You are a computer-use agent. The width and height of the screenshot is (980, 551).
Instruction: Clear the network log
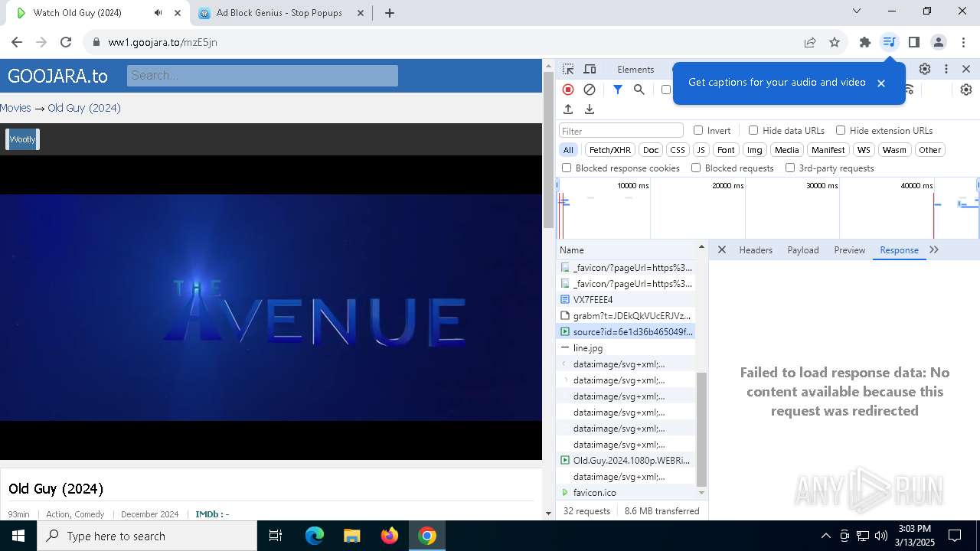[x=590, y=90]
